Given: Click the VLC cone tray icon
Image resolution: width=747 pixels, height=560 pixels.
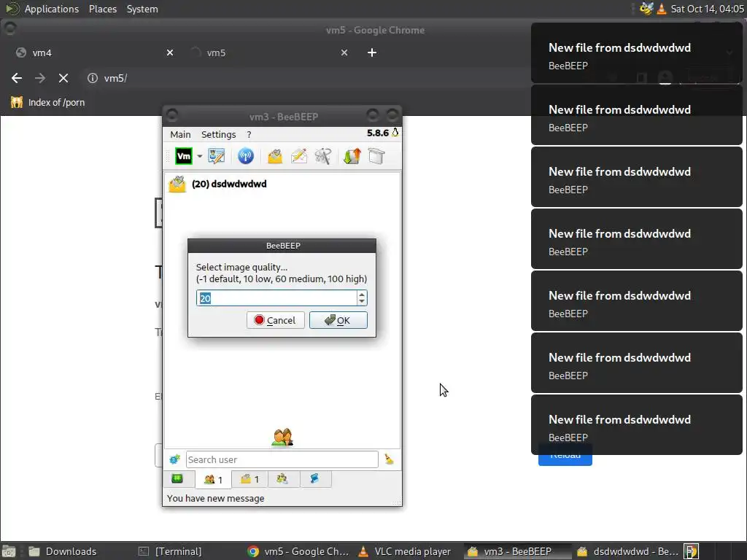Looking at the screenshot, I should pyautogui.click(x=662, y=9).
